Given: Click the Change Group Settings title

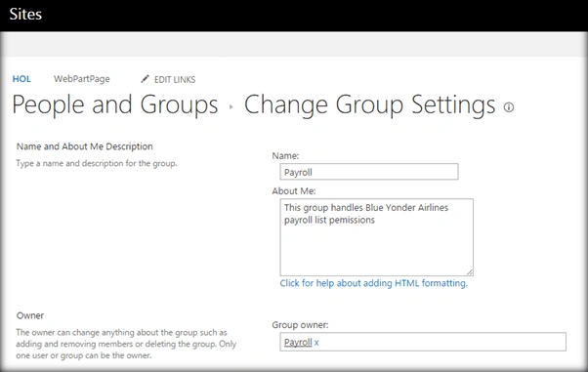Looking at the screenshot, I should [370, 105].
